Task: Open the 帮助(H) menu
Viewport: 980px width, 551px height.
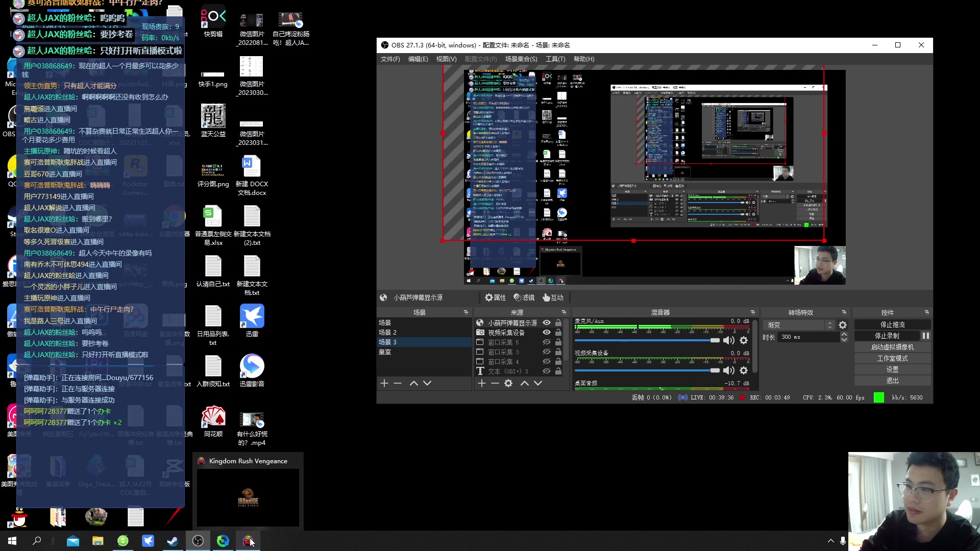Action: (x=584, y=59)
